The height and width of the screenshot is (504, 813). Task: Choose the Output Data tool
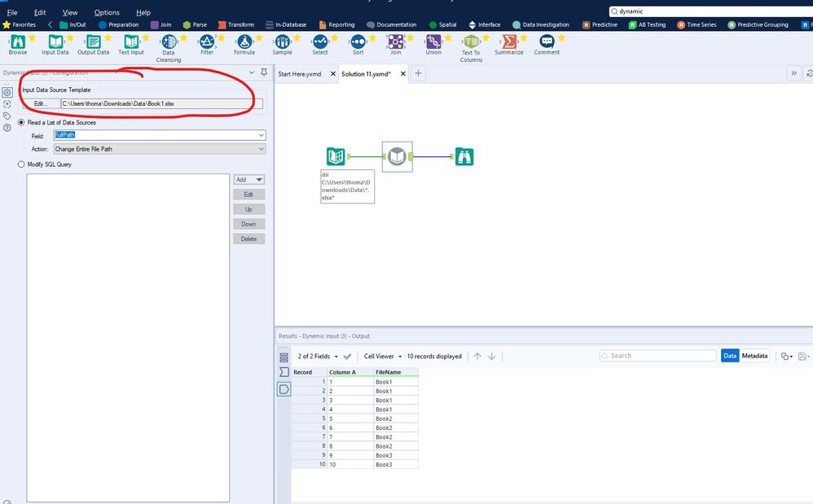pyautogui.click(x=94, y=45)
